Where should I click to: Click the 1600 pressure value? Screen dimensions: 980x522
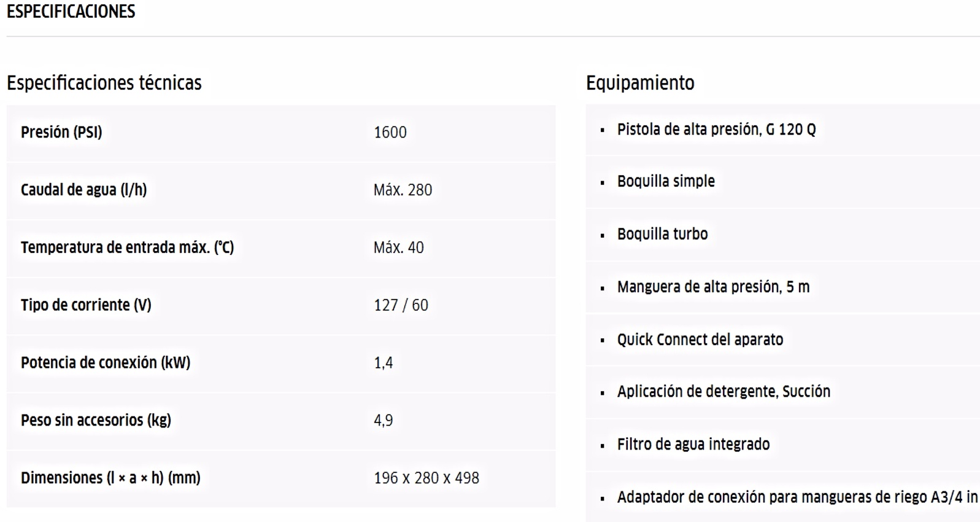click(x=390, y=132)
